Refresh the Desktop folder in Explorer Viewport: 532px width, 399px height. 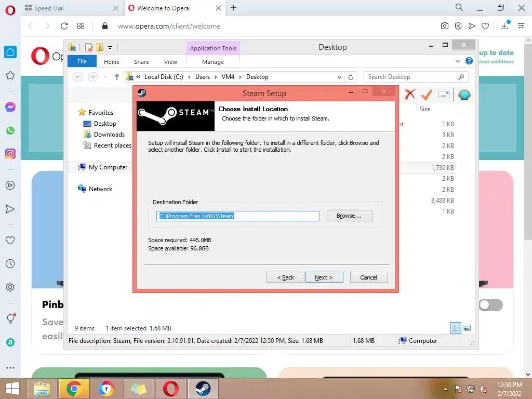tap(351, 77)
